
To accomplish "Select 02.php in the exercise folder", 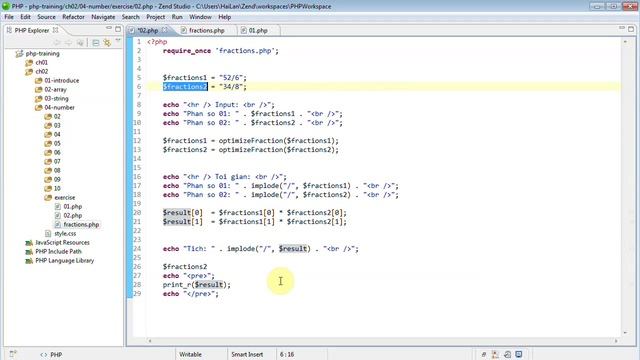I will coord(72,216).
